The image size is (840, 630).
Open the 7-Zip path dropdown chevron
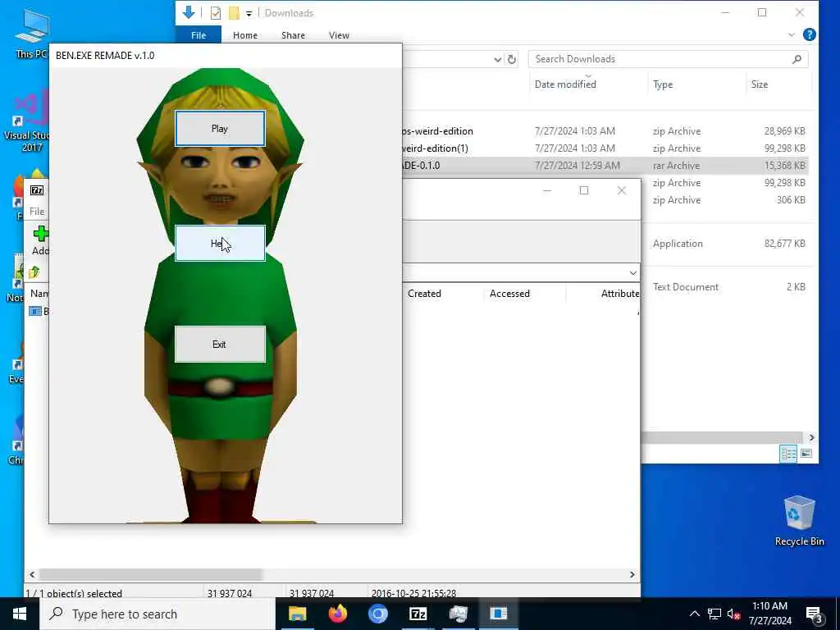coord(632,272)
